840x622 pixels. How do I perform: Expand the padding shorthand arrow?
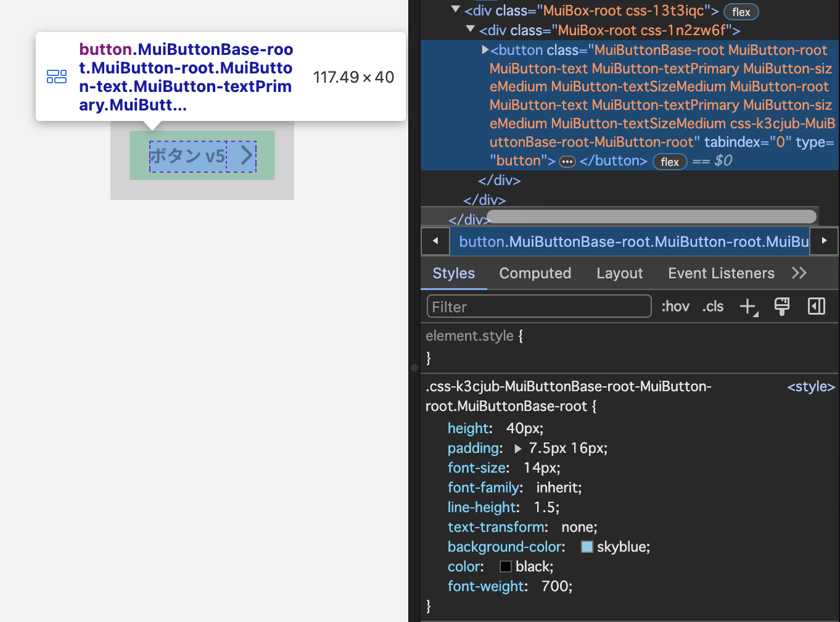point(517,449)
